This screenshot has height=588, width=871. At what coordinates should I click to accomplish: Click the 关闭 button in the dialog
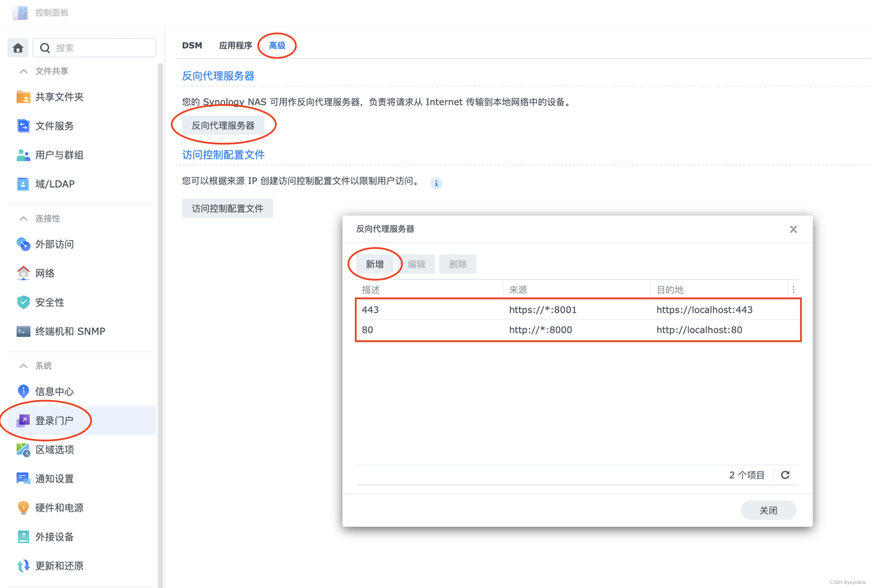[768, 510]
